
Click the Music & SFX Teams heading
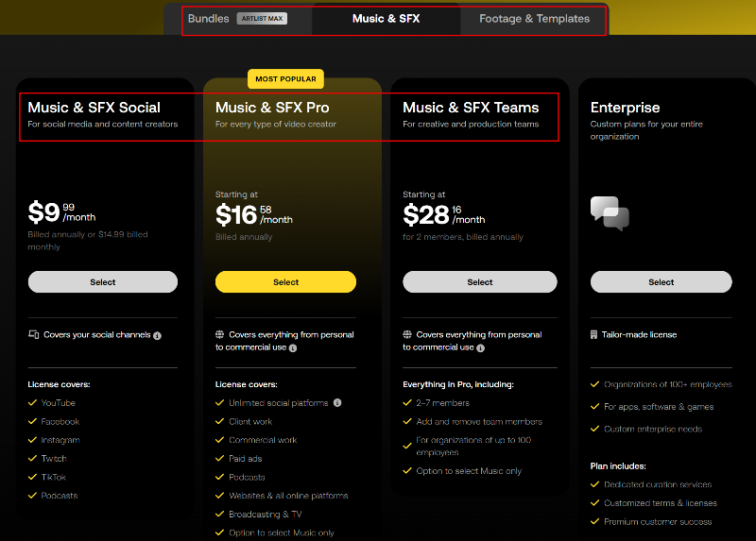click(x=471, y=108)
